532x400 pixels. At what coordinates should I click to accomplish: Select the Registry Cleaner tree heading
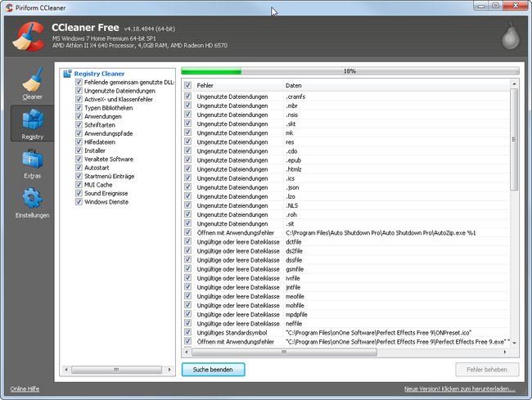coord(99,74)
